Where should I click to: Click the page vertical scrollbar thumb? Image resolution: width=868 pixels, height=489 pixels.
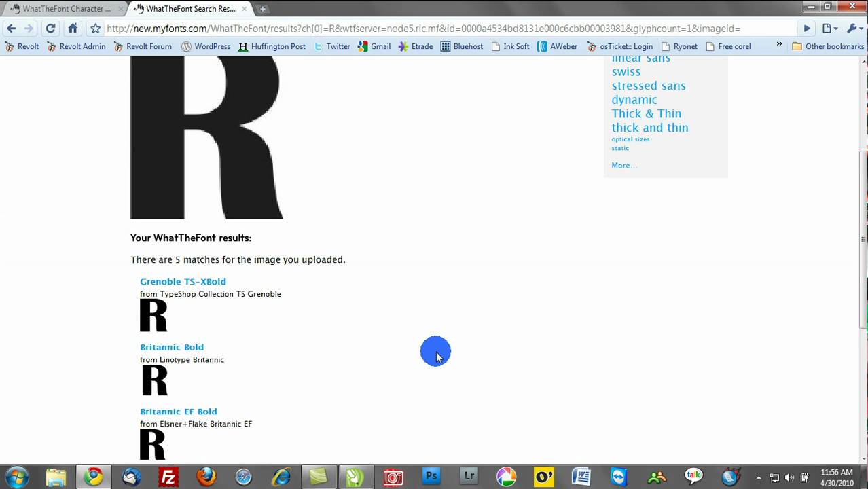(x=863, y=240)
